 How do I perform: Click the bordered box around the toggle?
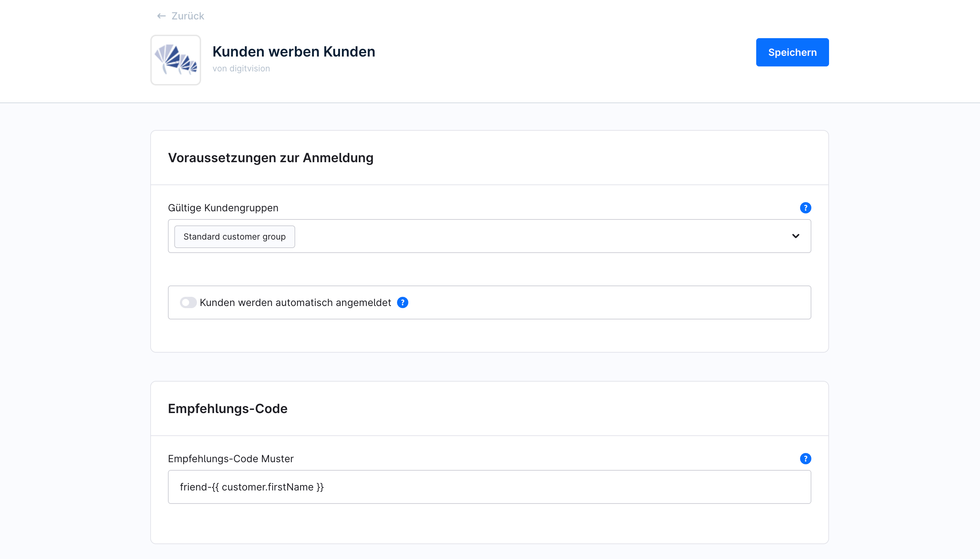[x=614, y=302]
